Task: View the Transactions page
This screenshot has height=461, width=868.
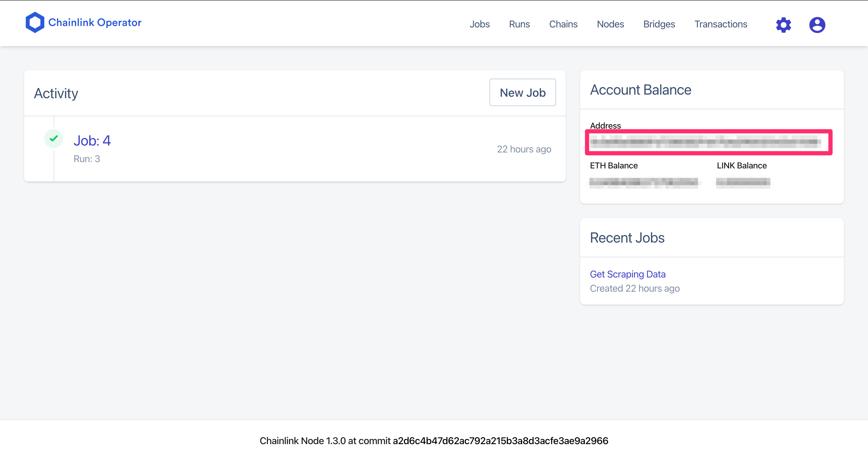Action: pos(721,24)
